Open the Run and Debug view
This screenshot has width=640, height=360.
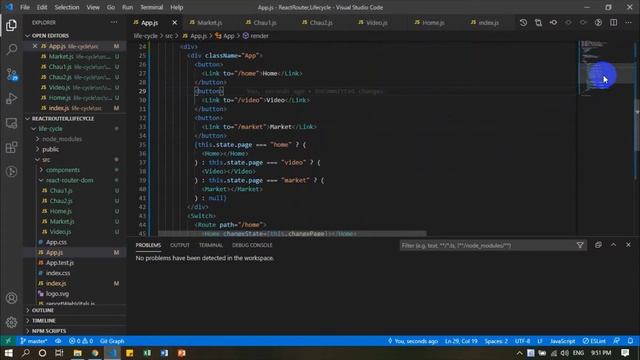pos(11,98)
